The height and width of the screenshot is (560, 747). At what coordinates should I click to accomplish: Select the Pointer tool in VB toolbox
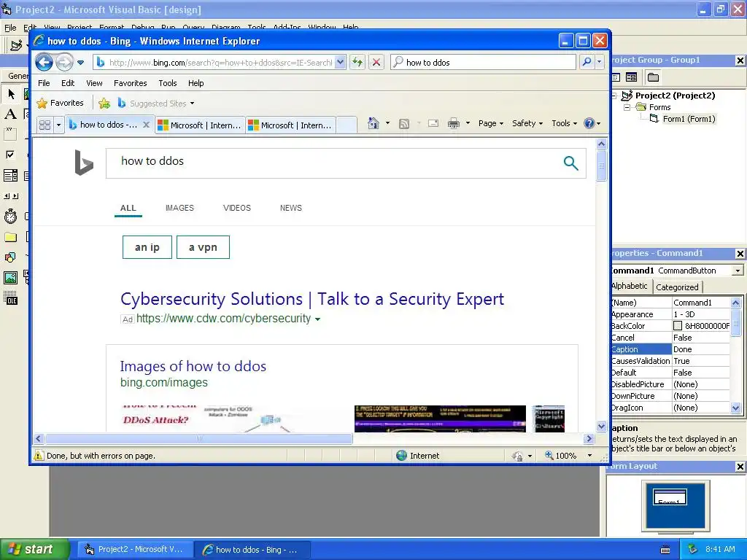pyautogui.click(x=11, y=94)
